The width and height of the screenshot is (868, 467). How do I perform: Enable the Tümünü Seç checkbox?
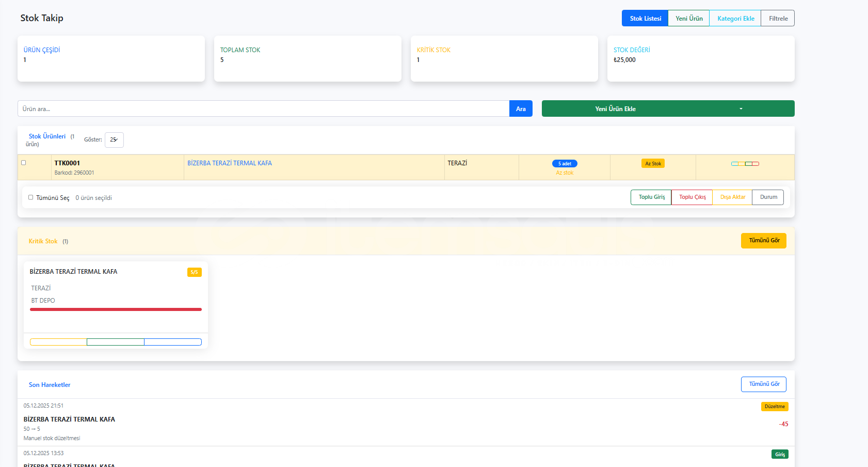pos(31,197)
